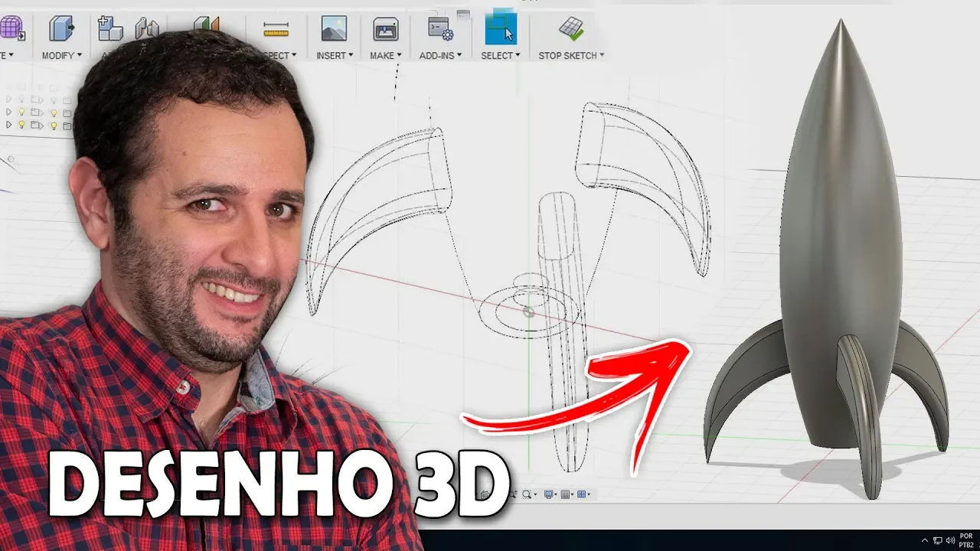Open the MAKE dropdown menu

tap(385, 56)
